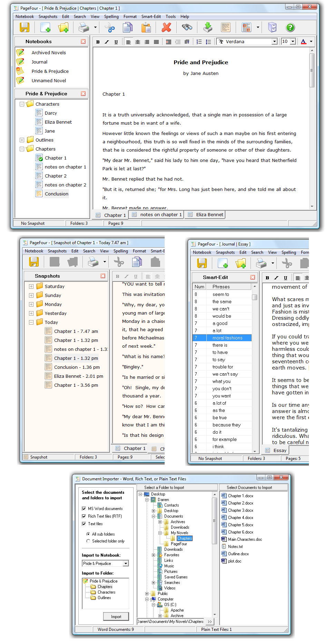
Task: Align text left in main editor
Action: point(128,42)
